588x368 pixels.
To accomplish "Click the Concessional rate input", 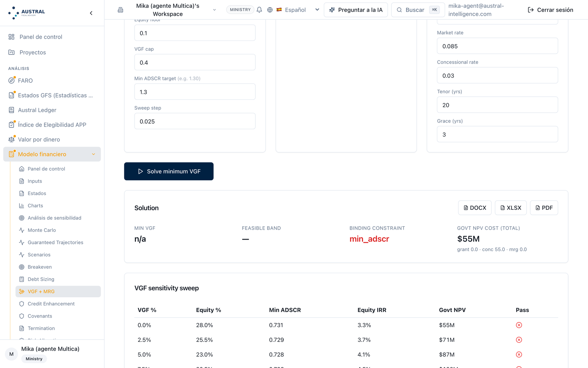I will (x=497, y=75).
